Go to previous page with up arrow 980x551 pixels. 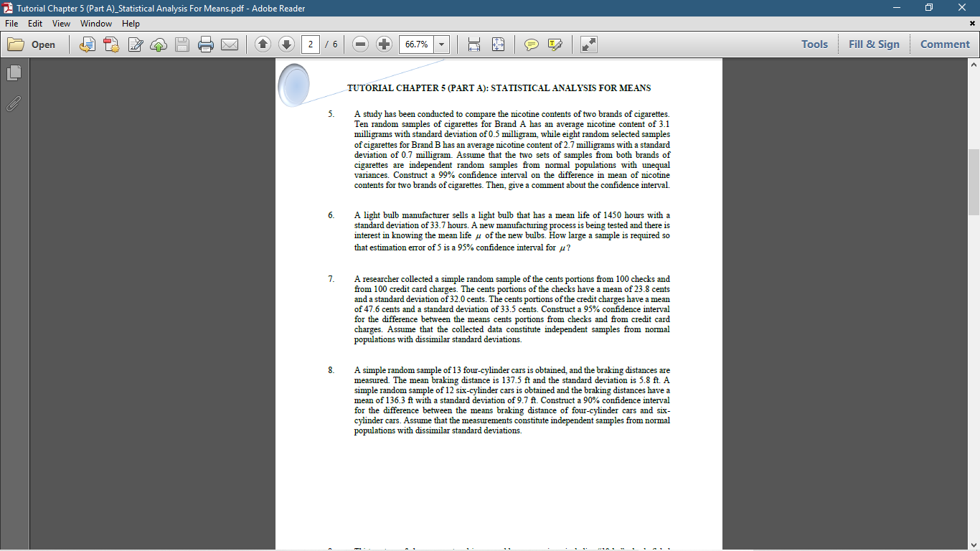pos(263,44)
